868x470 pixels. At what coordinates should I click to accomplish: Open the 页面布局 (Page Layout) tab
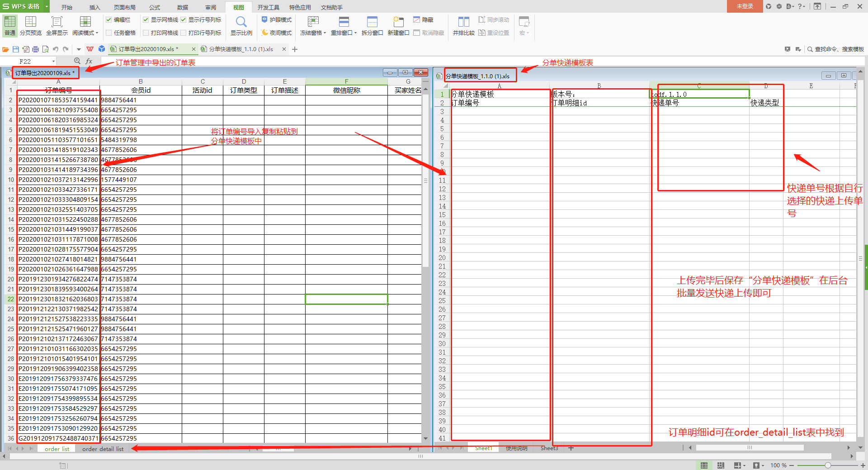click(x=125, y=7)
